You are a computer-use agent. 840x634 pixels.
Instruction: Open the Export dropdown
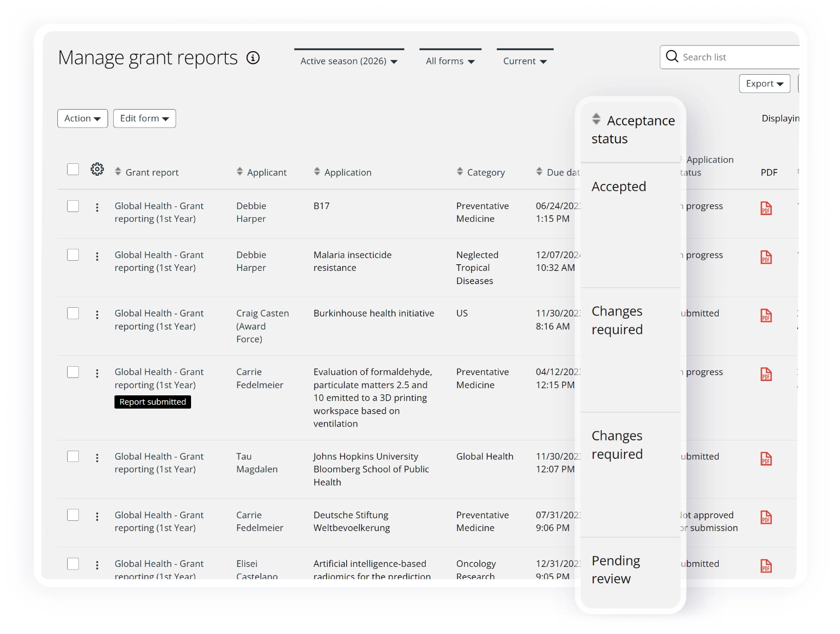click(x=765, y=83)
